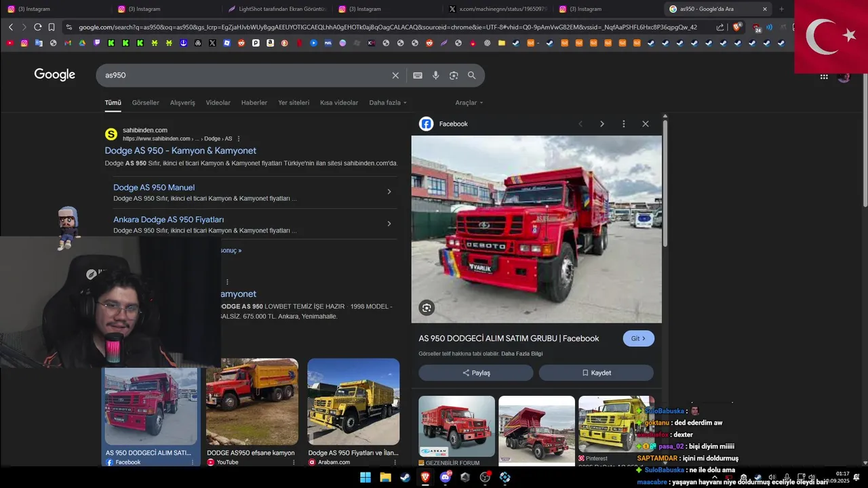Image resolution: width=868 pixels, height=488 pixels.
Task: Open Discord from the taskbar
Action: coord(446,477)
